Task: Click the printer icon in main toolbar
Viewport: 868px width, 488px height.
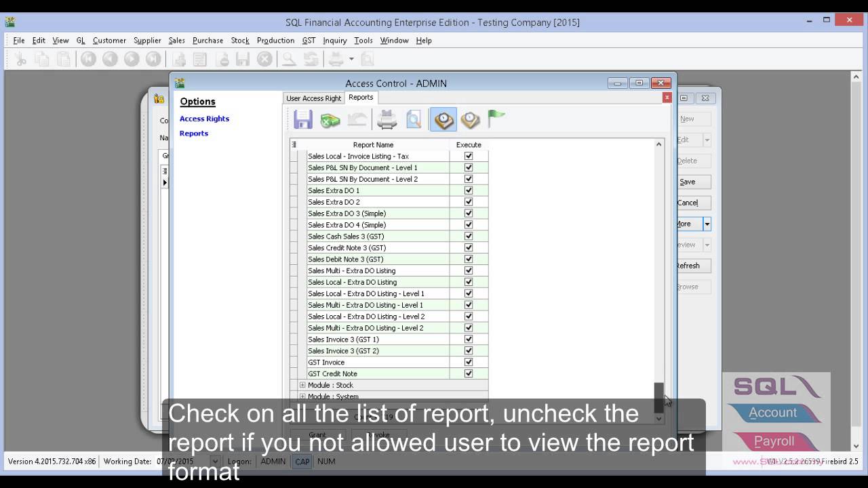Action: [x=336, y=59]
